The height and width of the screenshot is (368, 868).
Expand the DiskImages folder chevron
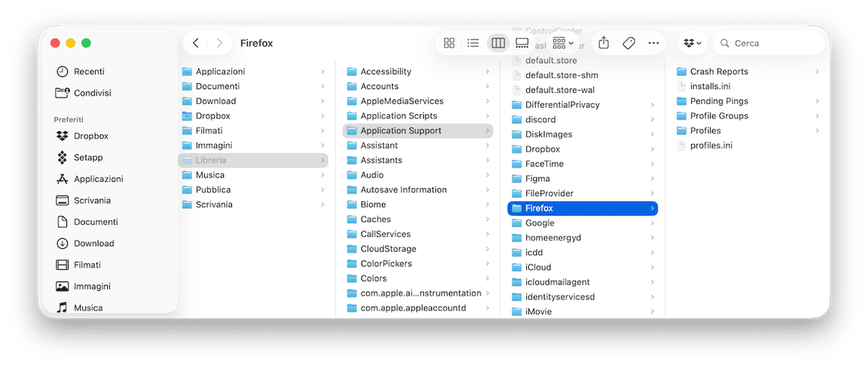652,134
